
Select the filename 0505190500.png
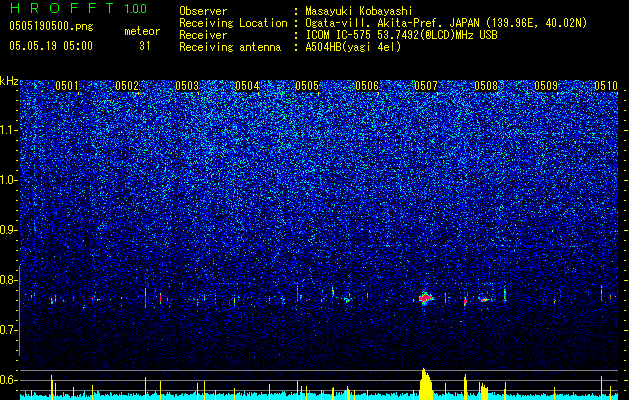tap(51, 27)
